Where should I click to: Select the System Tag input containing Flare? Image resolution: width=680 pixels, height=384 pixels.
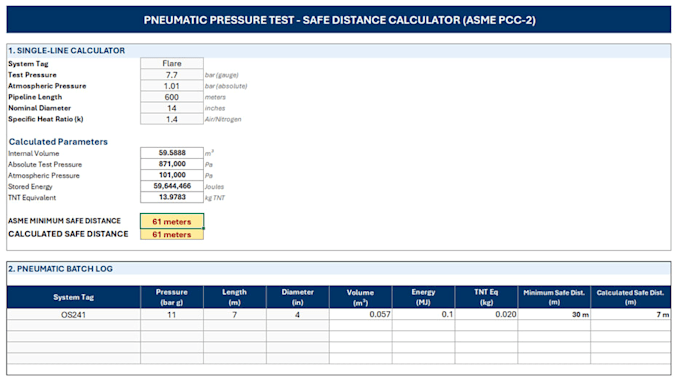[x=172, y=63]
